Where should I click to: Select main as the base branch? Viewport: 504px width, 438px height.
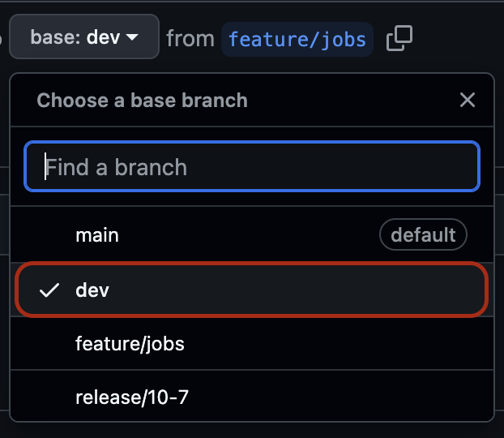tap(251, 235)
